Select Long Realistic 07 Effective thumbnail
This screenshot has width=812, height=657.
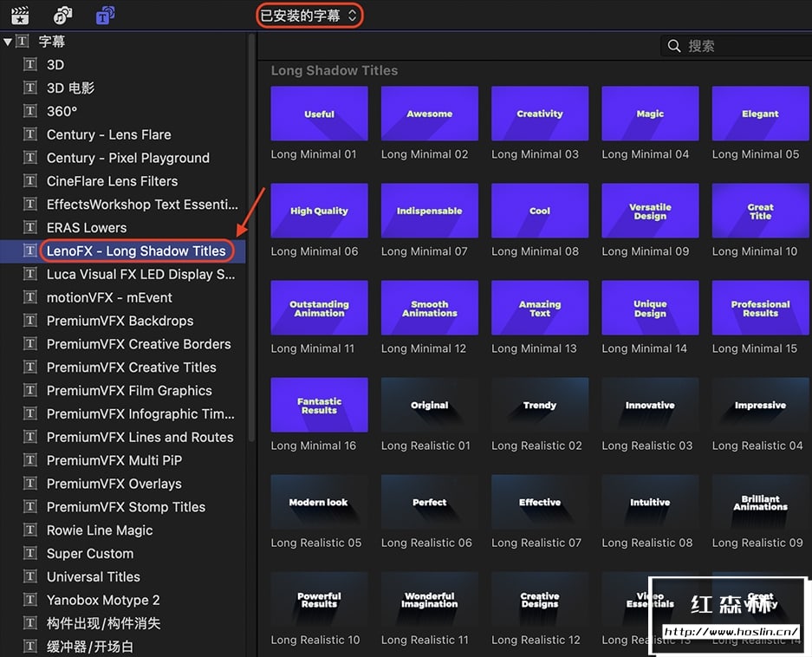(540, 502)
